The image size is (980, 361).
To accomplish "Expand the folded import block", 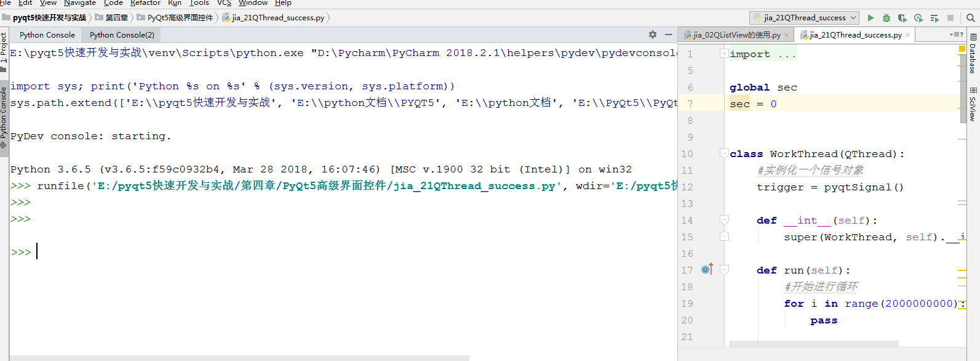I will pos(724,54).
